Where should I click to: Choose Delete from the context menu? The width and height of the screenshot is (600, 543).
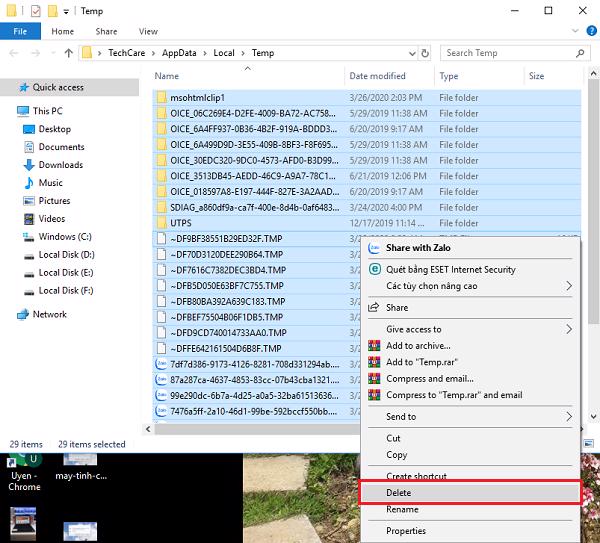(398, 493)
